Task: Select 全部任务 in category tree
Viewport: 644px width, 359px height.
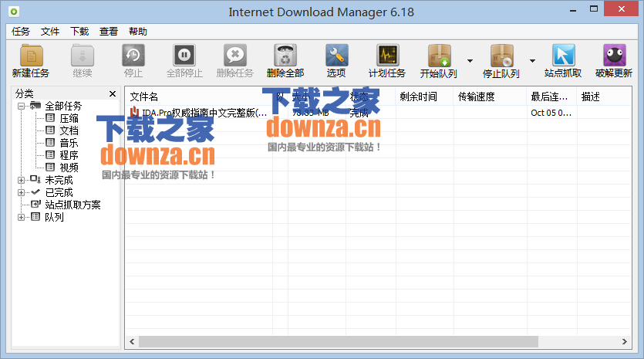Action: (x=62, y=106)
